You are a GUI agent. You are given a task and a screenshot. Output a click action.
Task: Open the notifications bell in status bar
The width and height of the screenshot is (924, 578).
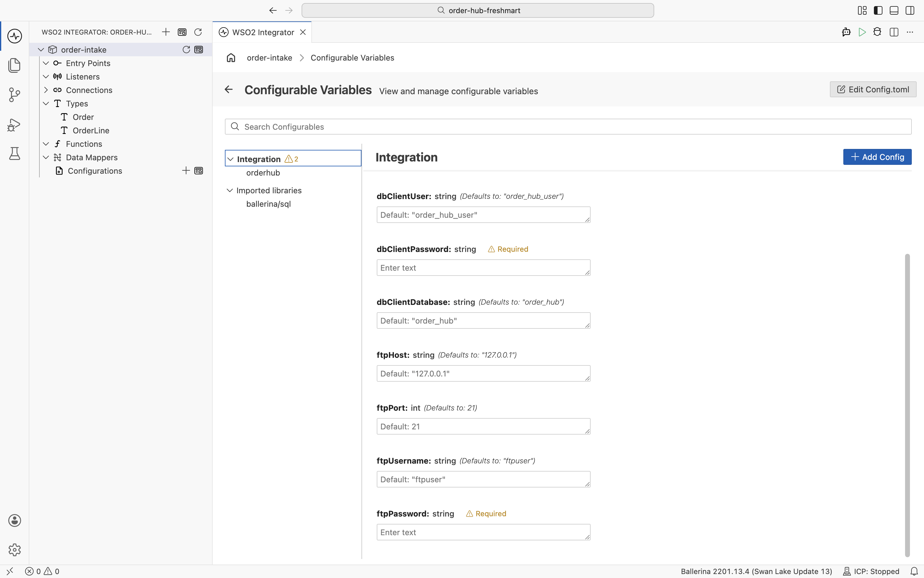[914, 571]
